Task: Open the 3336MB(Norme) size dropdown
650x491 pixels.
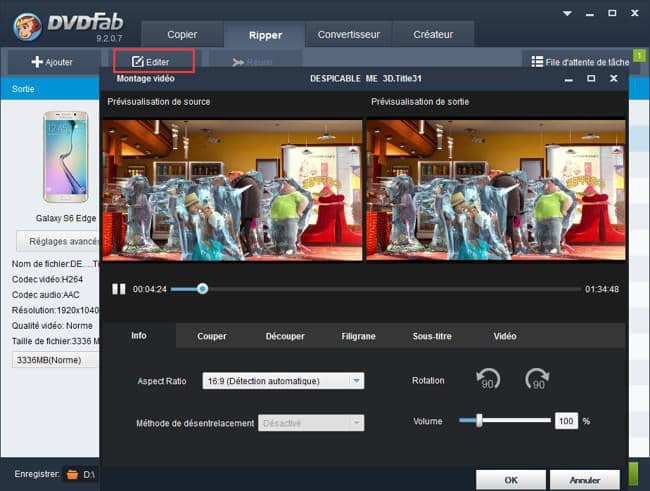Action: (x=56, y=360)
